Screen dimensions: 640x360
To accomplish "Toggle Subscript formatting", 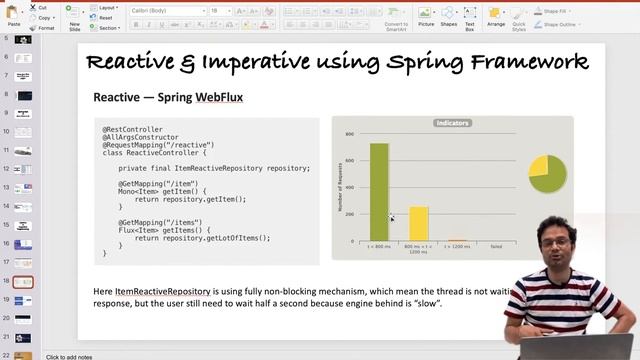I will point(200,25).
